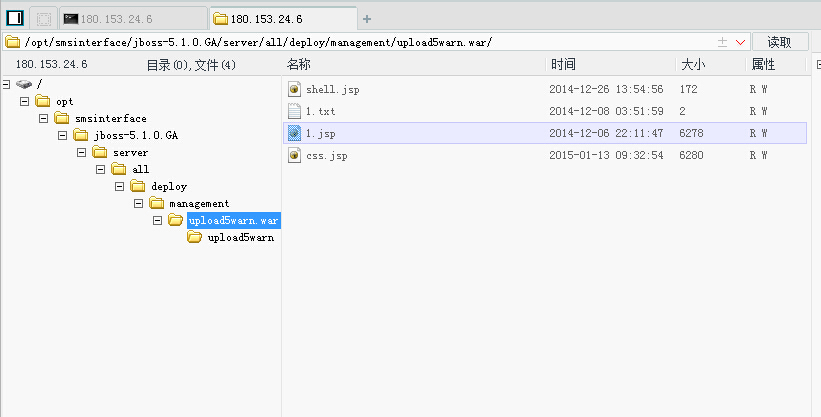
Task: Collapse the all folder node
Action: click(x=100, y=169)
